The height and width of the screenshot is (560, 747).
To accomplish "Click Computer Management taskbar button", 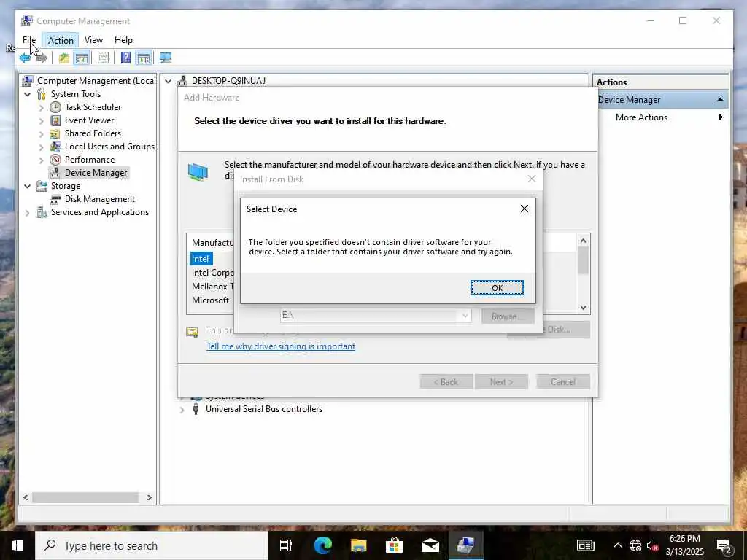I will pos(466,545).
